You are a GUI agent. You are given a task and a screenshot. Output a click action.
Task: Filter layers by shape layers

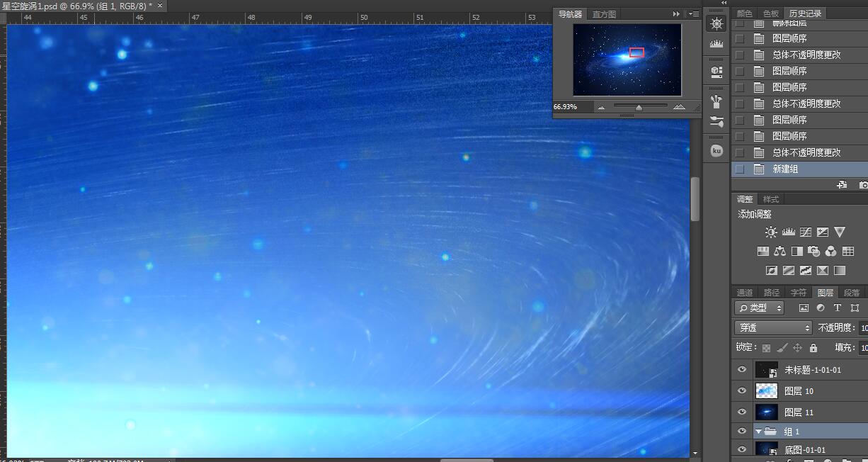pos(855,308)
